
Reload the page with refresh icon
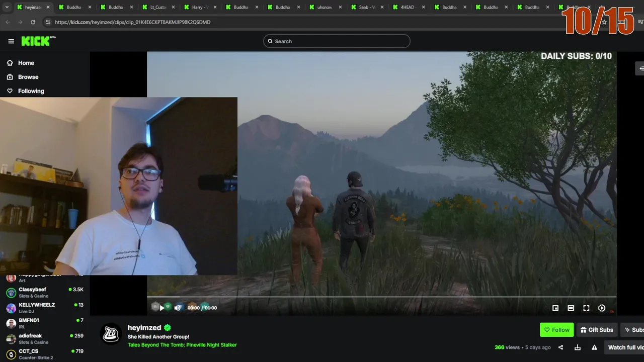tap(33, 22)
